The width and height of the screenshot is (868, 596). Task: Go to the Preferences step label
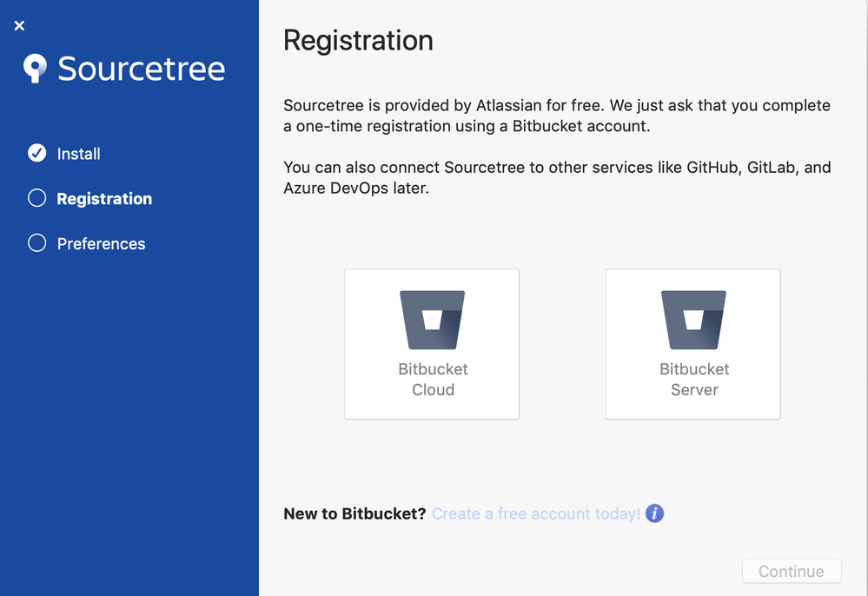pos(102,243)
